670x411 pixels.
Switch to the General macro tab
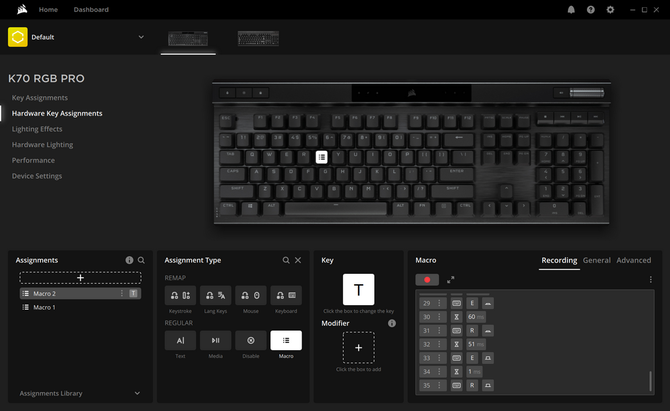tap(597, 260)
